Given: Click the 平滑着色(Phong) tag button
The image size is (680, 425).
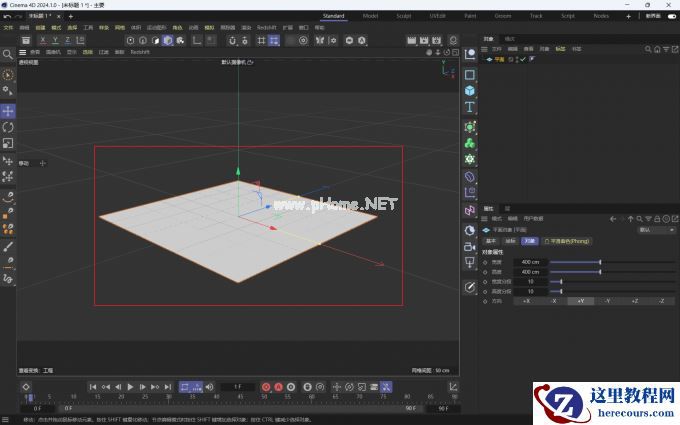Looking at the screenshot, I should tap(566, 241).
